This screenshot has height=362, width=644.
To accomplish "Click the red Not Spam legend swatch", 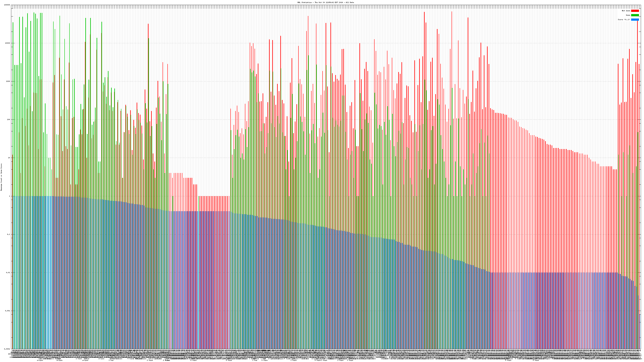I will (x=635, y=11).
